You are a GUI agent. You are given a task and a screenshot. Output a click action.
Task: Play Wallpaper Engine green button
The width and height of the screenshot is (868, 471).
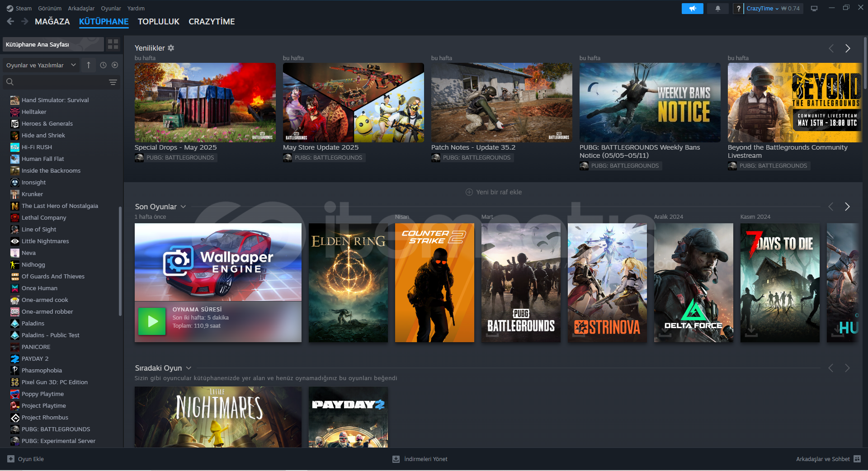click(x=151, y=321)
